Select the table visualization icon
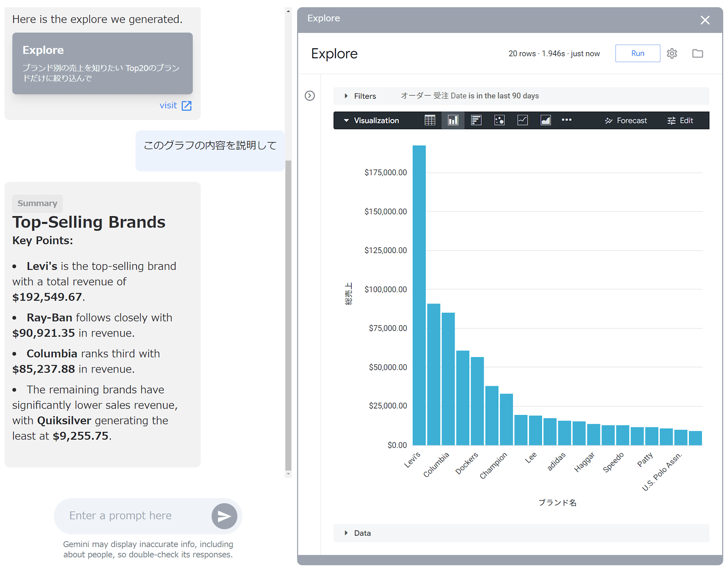728x568 pixels. point(430,120)
